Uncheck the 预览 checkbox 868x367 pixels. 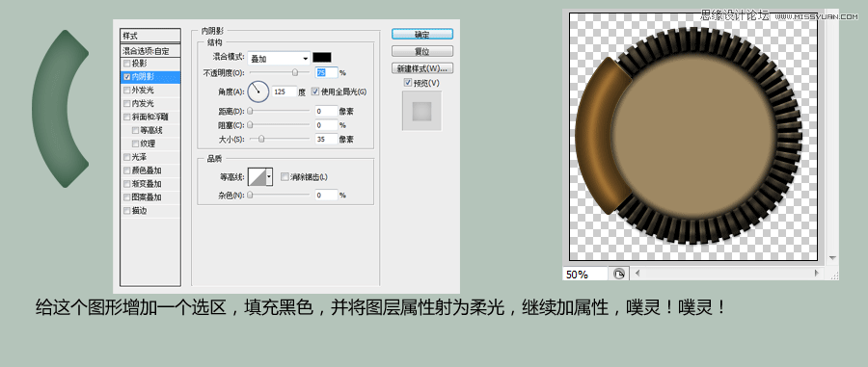pyautogui.click(x=408, y=83)
